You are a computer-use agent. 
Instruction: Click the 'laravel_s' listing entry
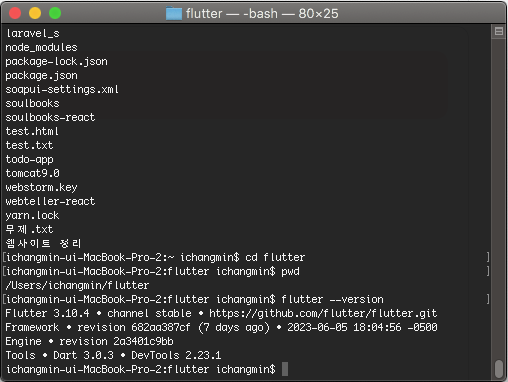(33, 33)
